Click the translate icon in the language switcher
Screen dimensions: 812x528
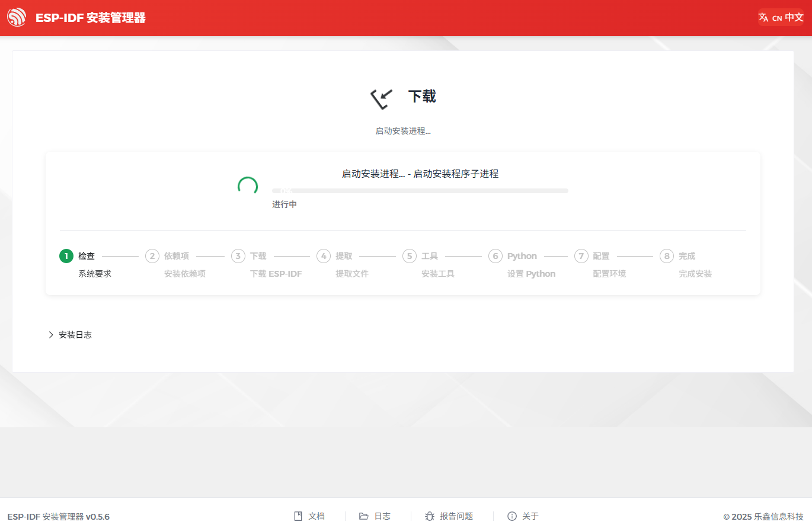click(763, 17)
